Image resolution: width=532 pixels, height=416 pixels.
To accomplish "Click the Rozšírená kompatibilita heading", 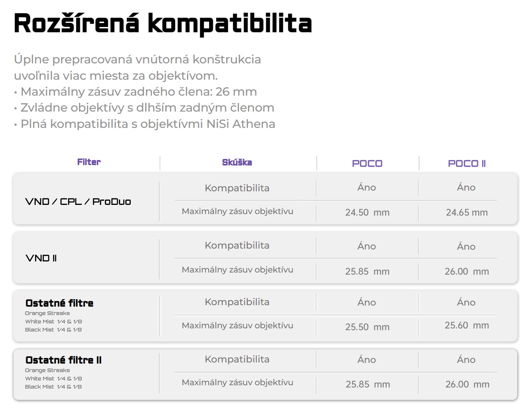I will (x=163, y=24).
